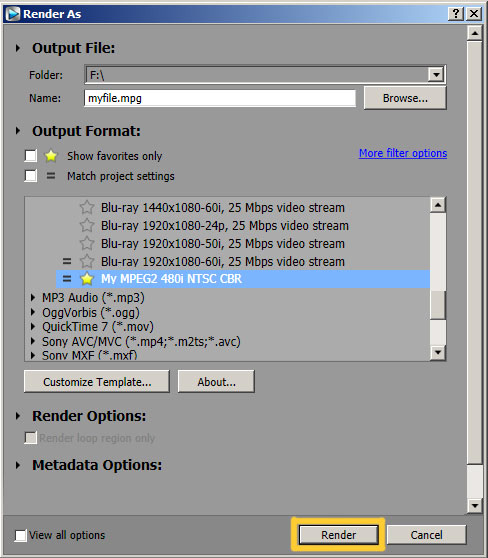The height and width of the screenshot is (558, 488).
Task: Click template list scroll up arrow
Action: (x=438, y=205)
